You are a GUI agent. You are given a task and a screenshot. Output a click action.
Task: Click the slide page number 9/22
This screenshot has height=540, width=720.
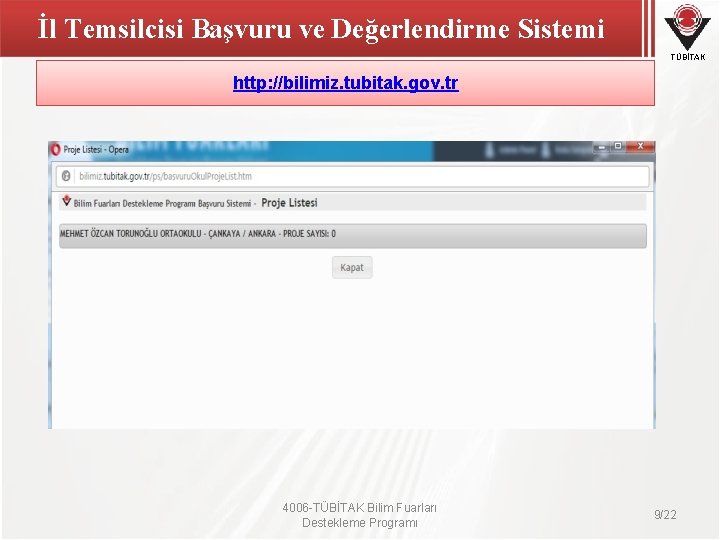click(665, 514)
